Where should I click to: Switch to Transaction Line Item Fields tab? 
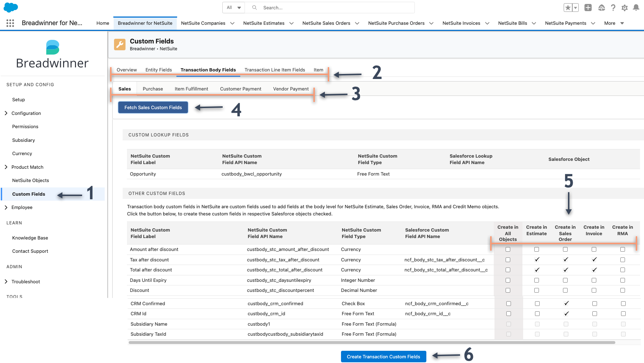click(x=275, y=70)
